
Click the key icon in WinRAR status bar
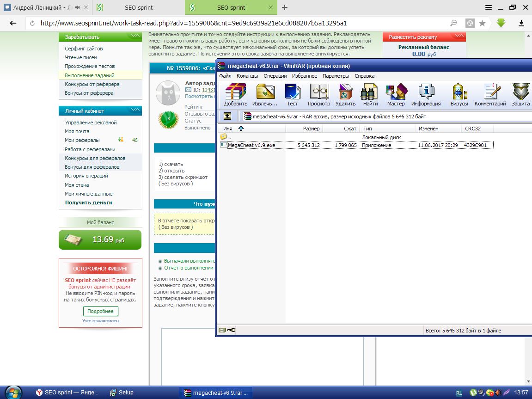click(231, 330)
